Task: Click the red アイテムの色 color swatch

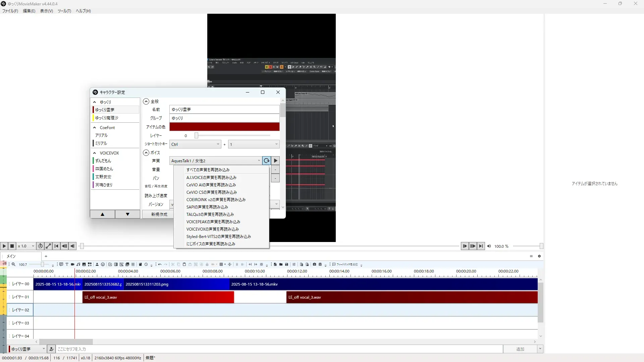Action: (224, 127)
